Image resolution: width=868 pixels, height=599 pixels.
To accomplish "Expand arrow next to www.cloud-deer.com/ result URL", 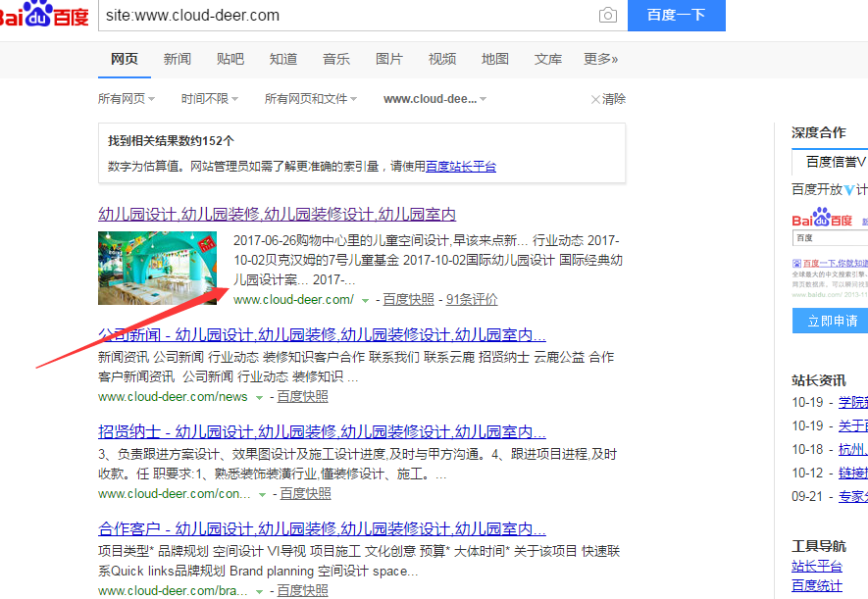I will tap(366, 300).
